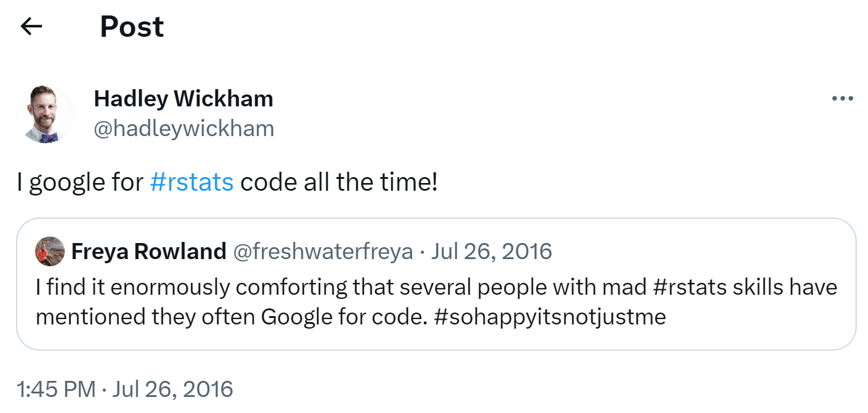Click the @freshwaterfreya handle
868x413 pixels.
(x=322, y=251)
